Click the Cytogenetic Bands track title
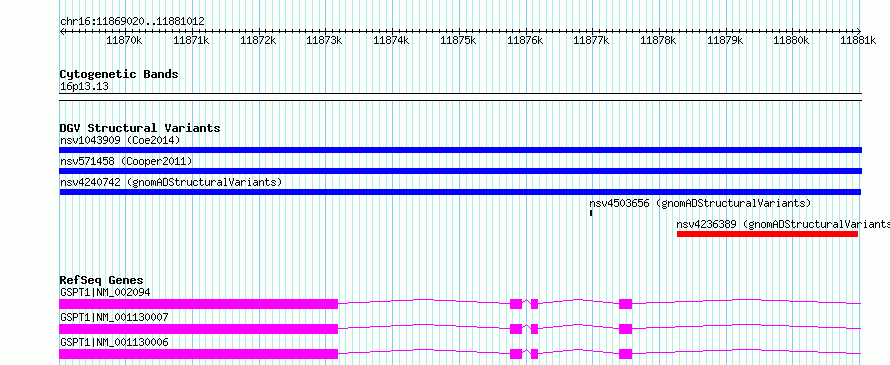This screenshot has height=365, width=890. click(x=119, y=74)
